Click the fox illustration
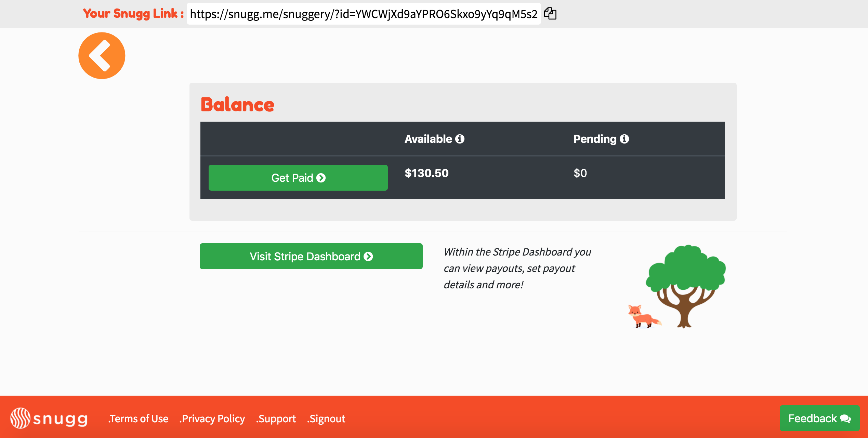The image size is (868, 438). (x=643, y=317)
